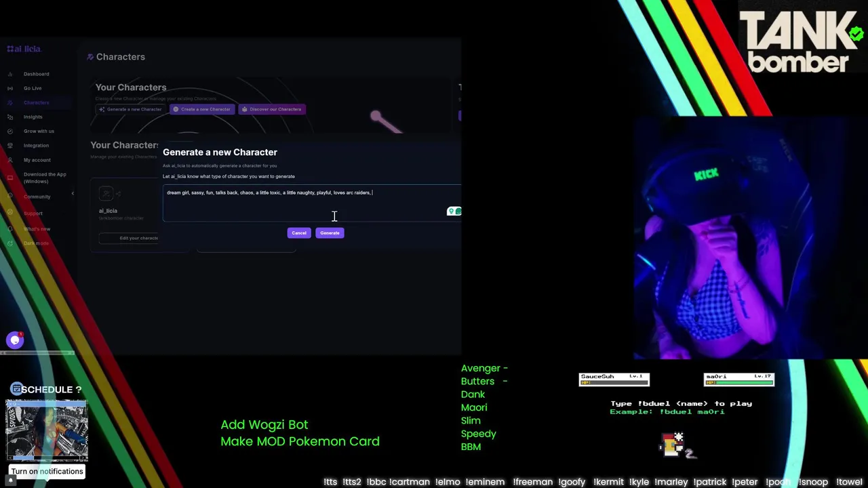This screenshot has height=488, width=868.
Task: Cancel the Generate a new Character dialog
Action: point(299,232)
